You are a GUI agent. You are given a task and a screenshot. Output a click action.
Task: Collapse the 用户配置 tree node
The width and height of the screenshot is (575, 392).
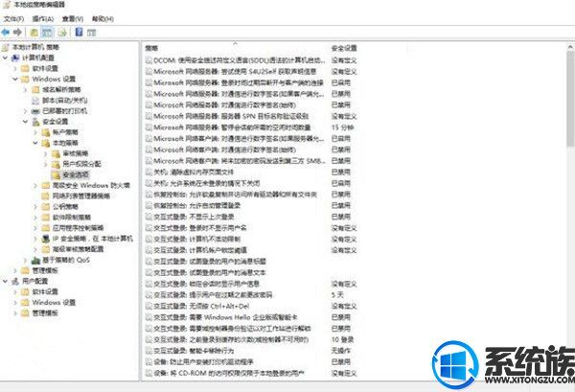click(x=5, y=281)
